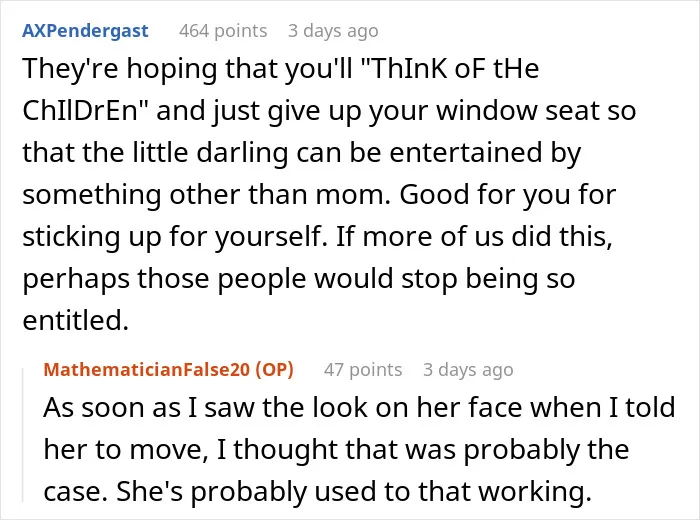This screenshot has height=520, width=700.
Task: Click the words "her to move" in the reply
Action: tap(124, 449)
